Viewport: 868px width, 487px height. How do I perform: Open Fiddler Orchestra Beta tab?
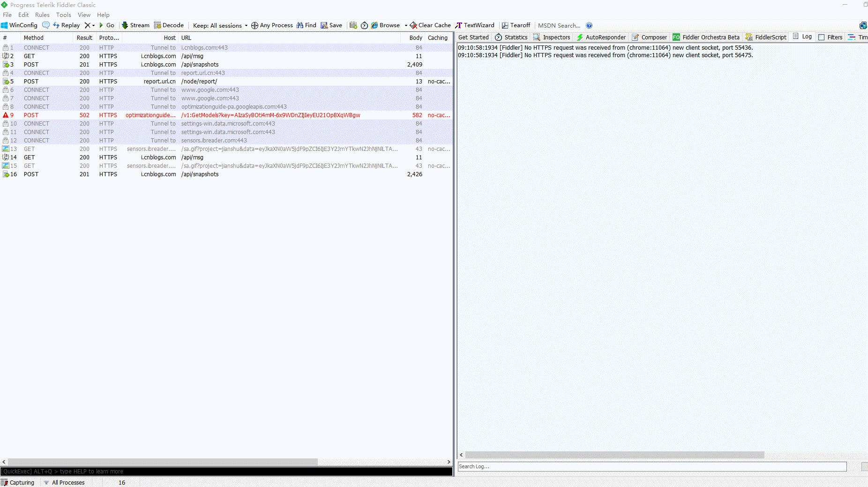point(706,37)
